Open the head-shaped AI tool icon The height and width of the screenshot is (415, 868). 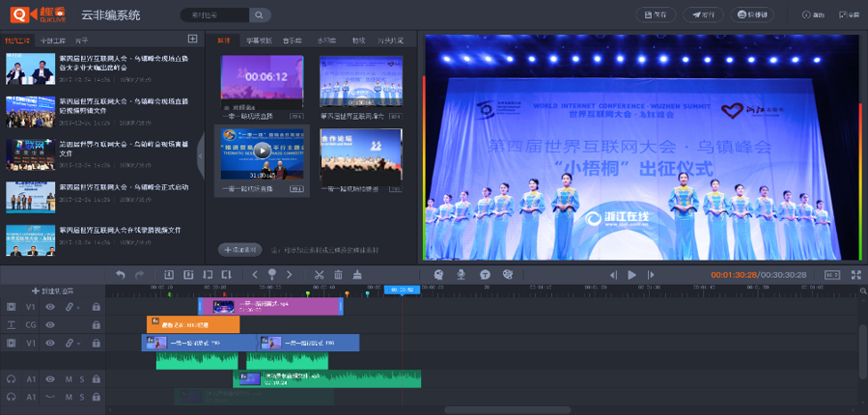(438, 274)
